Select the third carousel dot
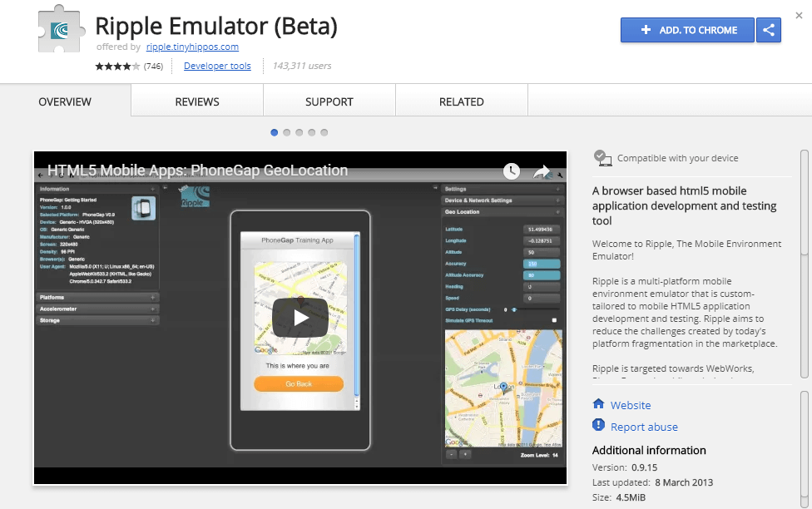 tap(300, 132)
